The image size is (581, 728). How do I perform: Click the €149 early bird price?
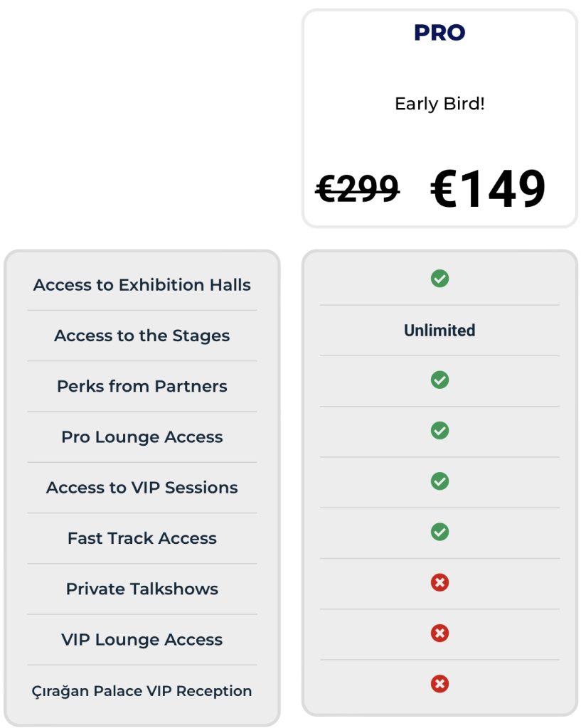(488, 188)
